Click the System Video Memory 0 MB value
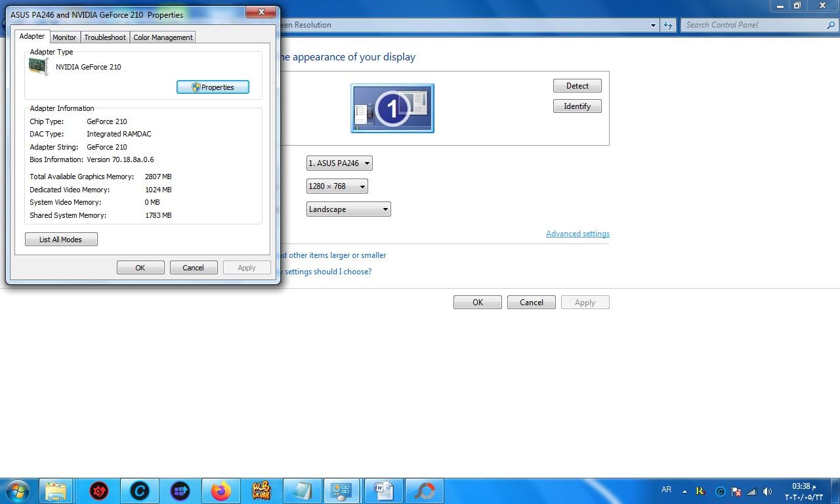Viewport: 840px width, 504px height. coord(152,202)
